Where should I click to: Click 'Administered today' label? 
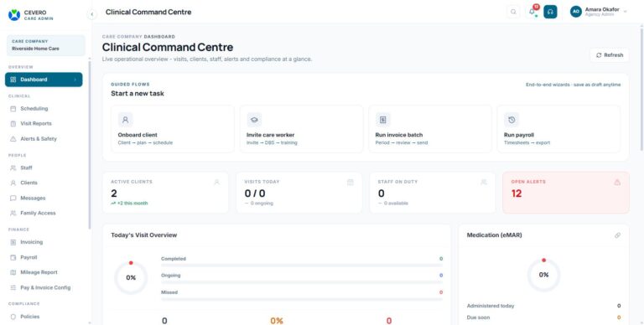pyautogui.click(x=491, y=306)
